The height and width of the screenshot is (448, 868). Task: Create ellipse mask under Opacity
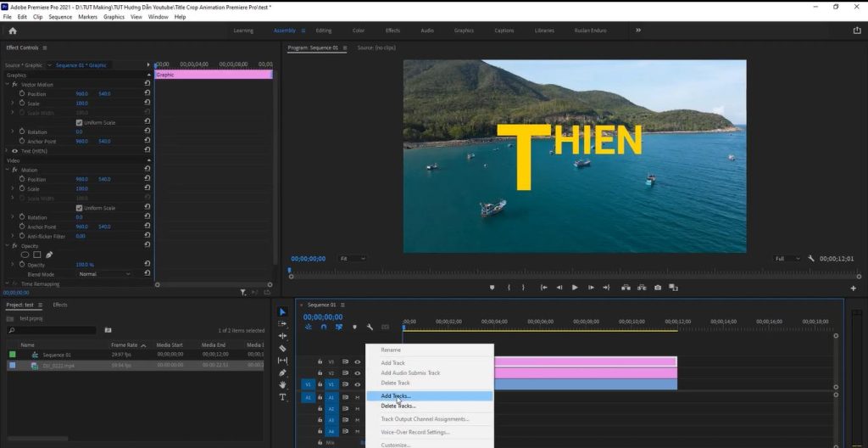[x=25, y=255]
